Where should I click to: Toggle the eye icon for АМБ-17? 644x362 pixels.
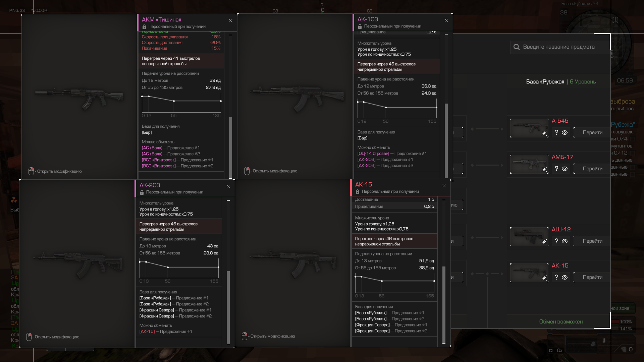click(565, 169)
